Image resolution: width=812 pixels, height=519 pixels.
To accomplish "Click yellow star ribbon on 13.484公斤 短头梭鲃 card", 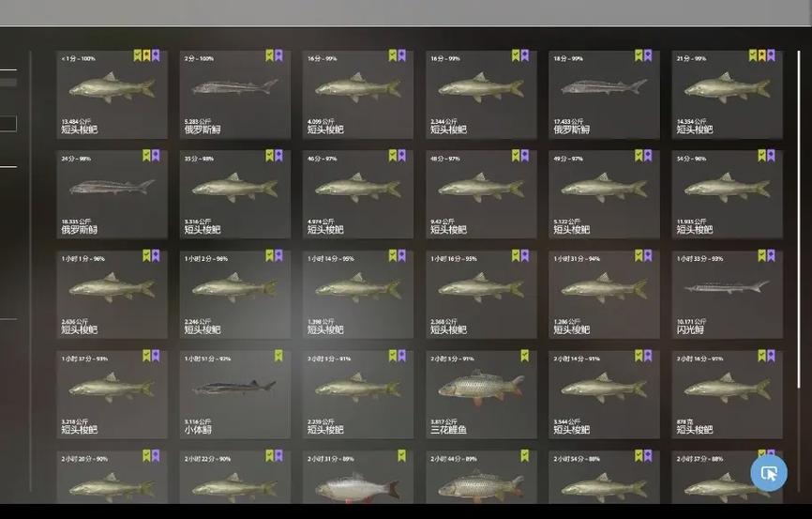I will [x=146, y=55].
